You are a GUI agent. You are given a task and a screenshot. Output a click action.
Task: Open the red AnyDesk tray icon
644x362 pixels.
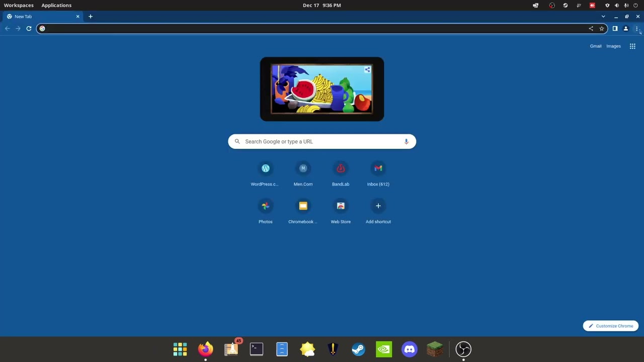point(592,5)
